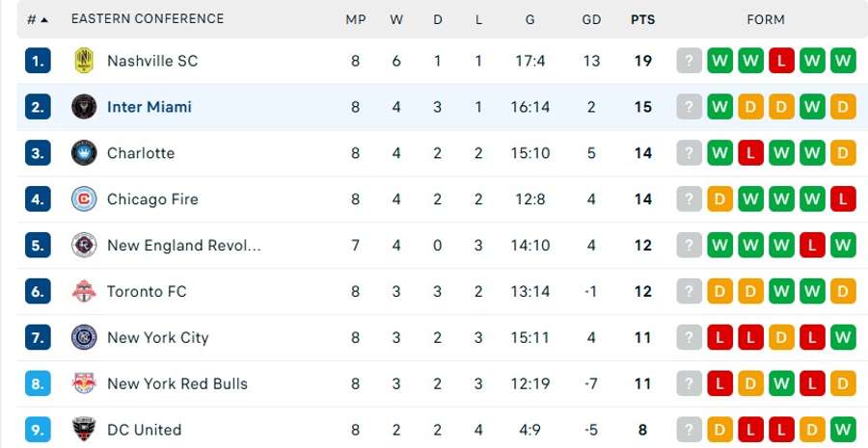Click the Nashville SC club crest icon
868x448 pixels.
pos(84,61)
